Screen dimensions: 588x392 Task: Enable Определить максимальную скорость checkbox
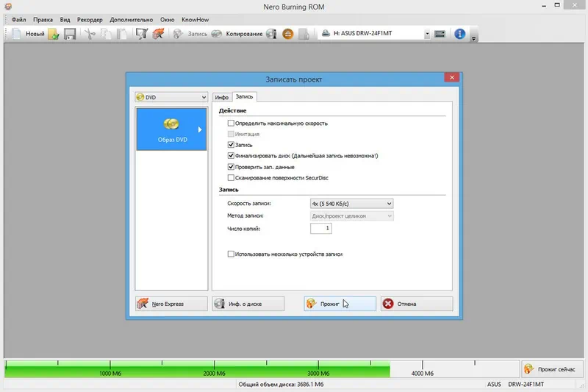click(x=231, y=124)
